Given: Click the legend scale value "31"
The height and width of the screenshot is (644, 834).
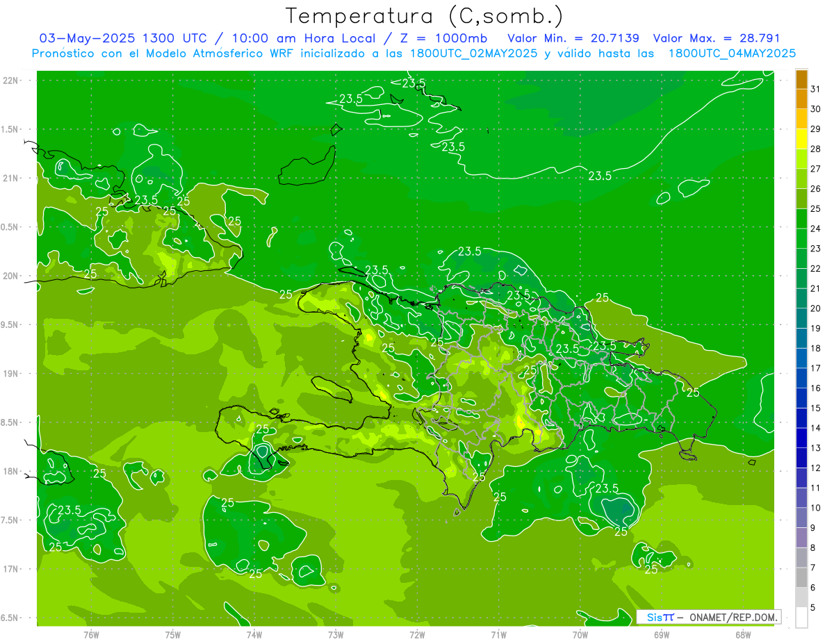Looking at the screenshot, I should (816, 89).
